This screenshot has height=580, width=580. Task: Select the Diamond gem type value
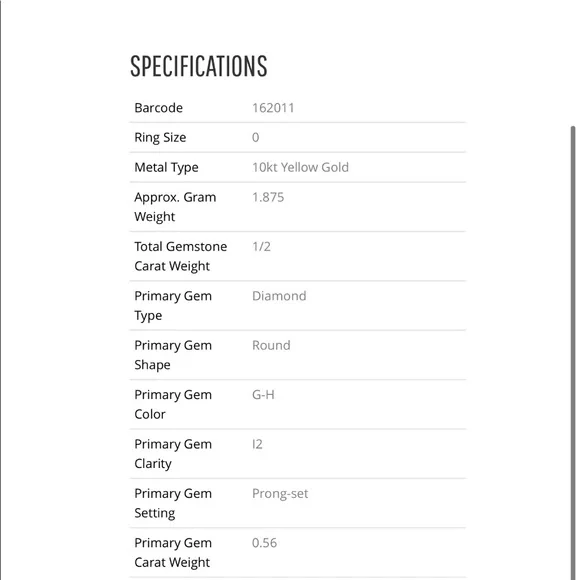[x=279, y=296]
